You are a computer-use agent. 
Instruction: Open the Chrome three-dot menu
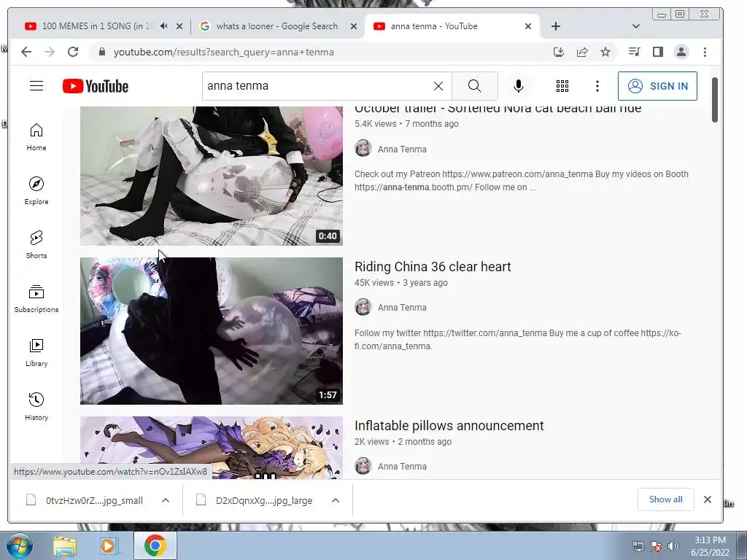click(x=705, y=52)
